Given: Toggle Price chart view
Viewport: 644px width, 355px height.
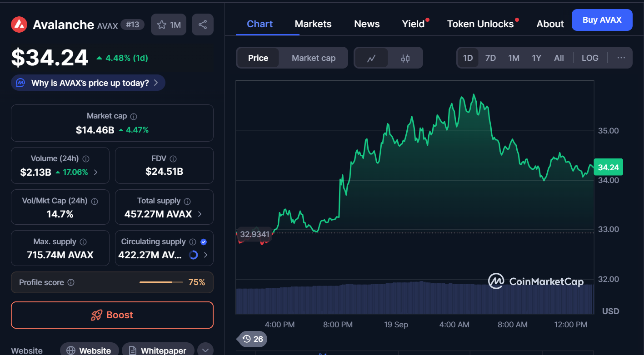Looking at the screenshot, I should pyautogui.click(x=258, y=58).
